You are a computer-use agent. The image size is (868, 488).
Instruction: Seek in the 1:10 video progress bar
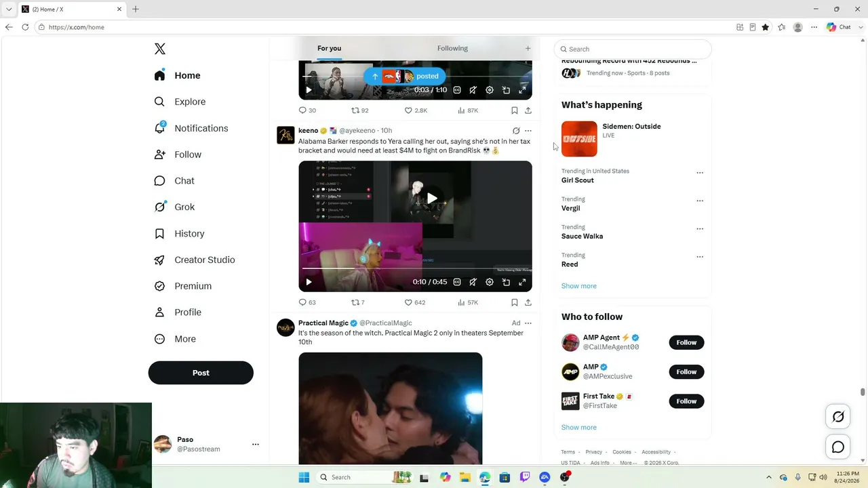coord(415,77)
